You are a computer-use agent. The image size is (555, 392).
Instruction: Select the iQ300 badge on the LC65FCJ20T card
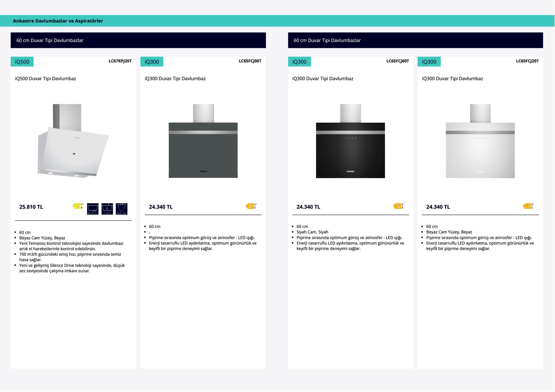[429, 62]
